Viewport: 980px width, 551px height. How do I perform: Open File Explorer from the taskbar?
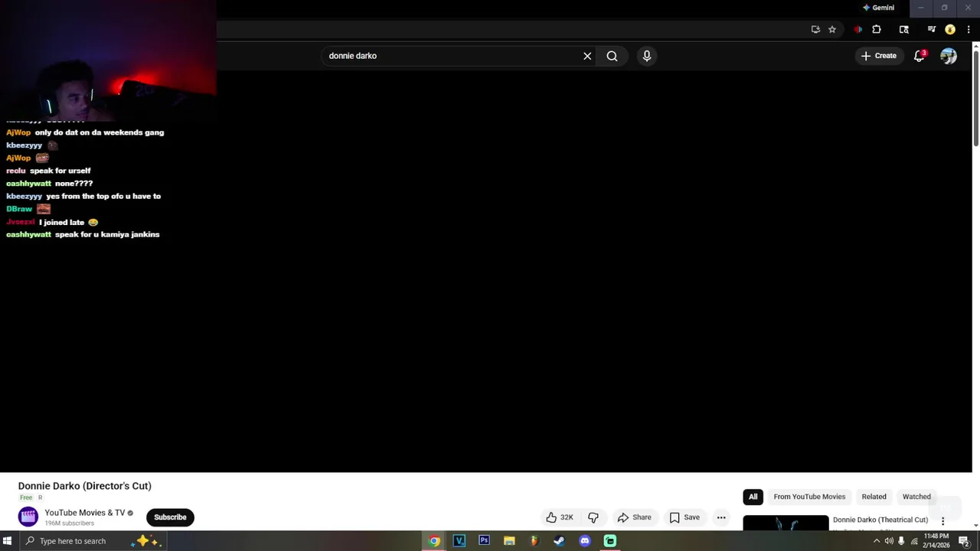click(509, 541)
